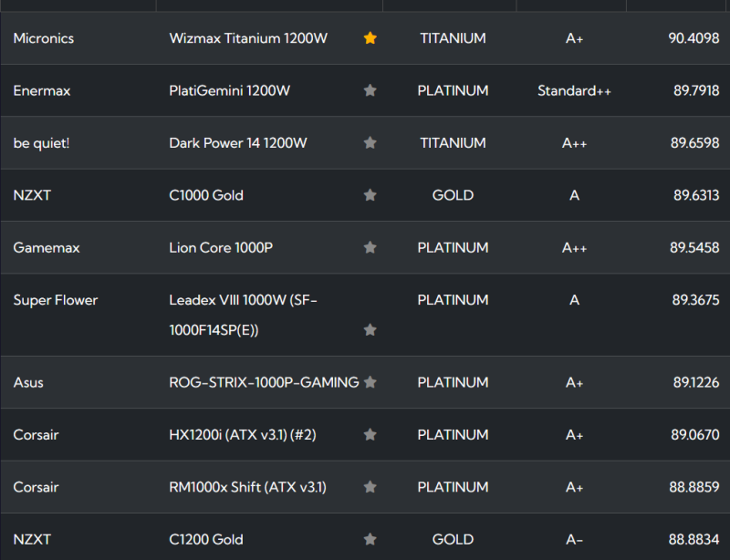The height and width of the screenshot is (560, 730).
Task: Unfavorite the Wizmax Titanium 1200W star
Action: [370, 38]
